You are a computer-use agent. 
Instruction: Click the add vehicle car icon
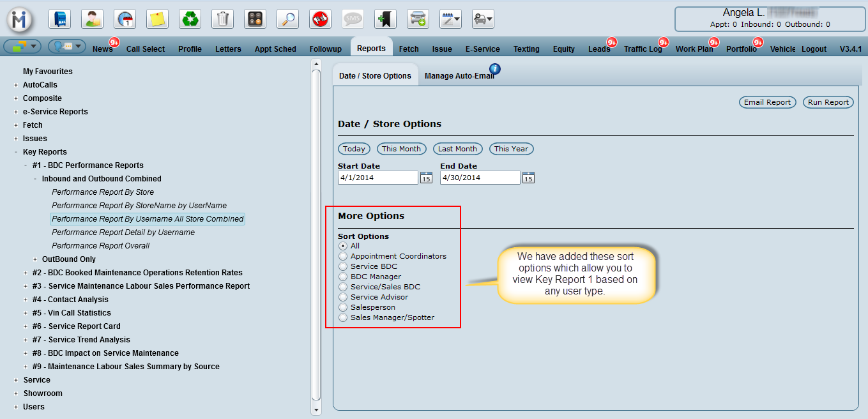tap(418, 19)
